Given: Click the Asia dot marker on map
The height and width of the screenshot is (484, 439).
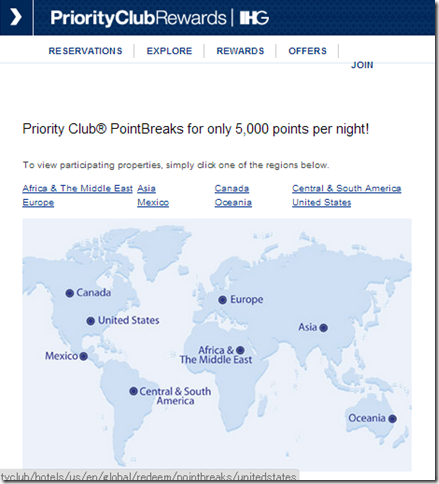Looking at the screenshot, I should [x=323, y=328].
